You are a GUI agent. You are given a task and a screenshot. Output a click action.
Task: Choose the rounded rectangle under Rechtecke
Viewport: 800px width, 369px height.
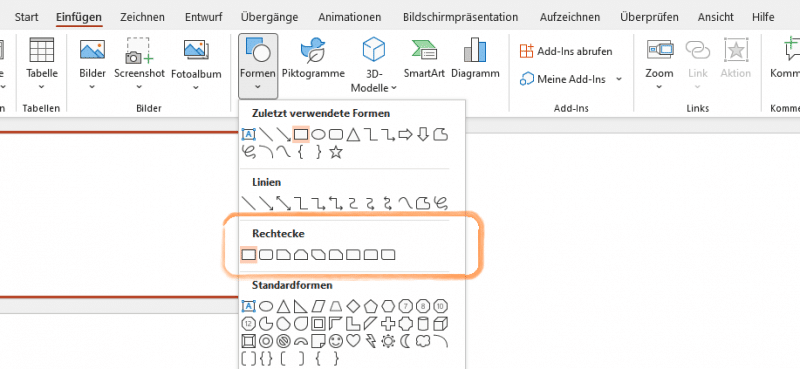[266, 254]
